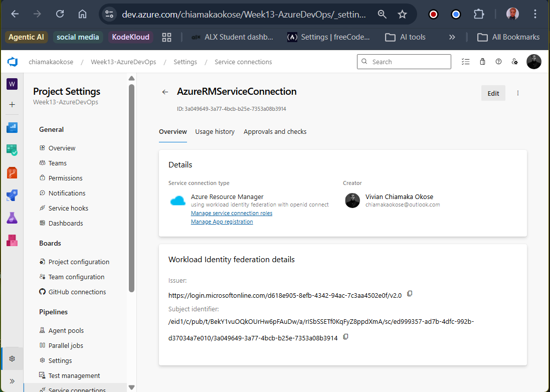
Task: Click in the Search input field
Action: 404,62
